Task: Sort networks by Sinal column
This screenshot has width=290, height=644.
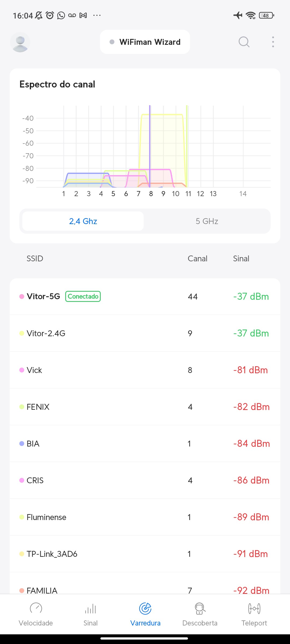Action: point(241,259)
